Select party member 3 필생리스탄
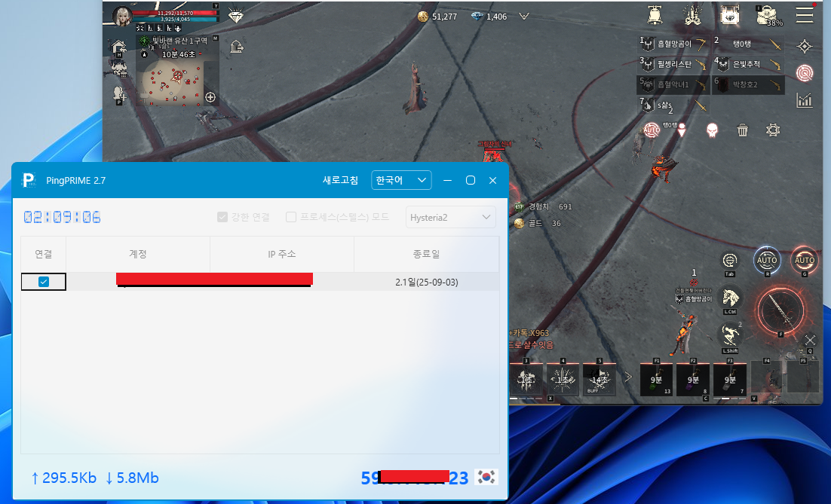 tap(673, 65)
